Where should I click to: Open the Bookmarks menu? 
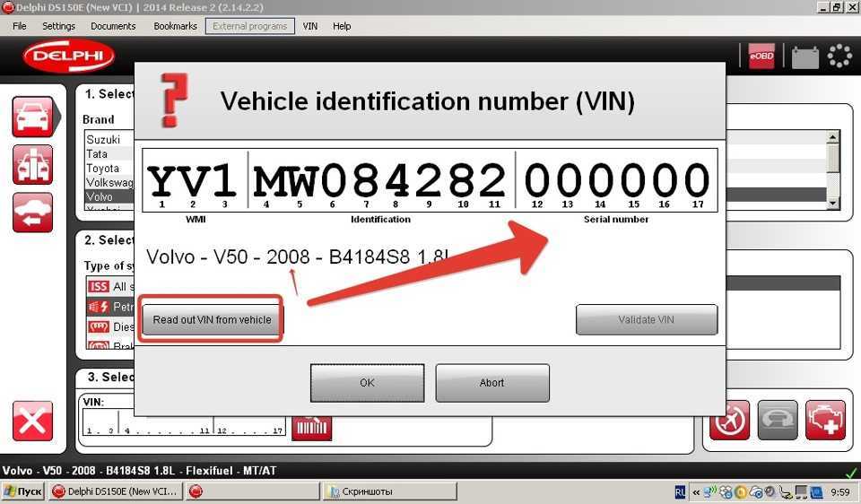pos(175,26)
